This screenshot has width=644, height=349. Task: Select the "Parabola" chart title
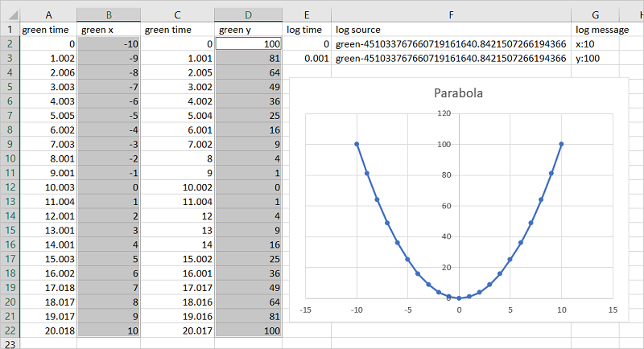[459, 92]
